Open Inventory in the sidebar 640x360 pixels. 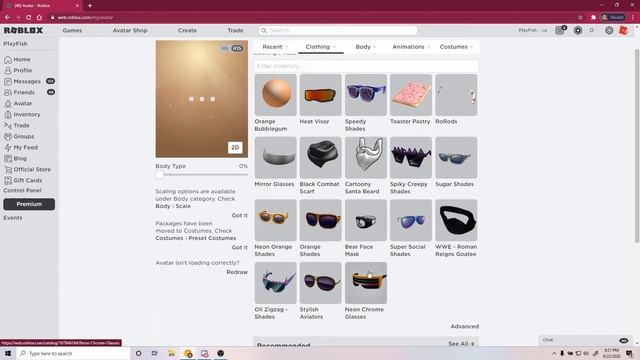coord(22,115)
